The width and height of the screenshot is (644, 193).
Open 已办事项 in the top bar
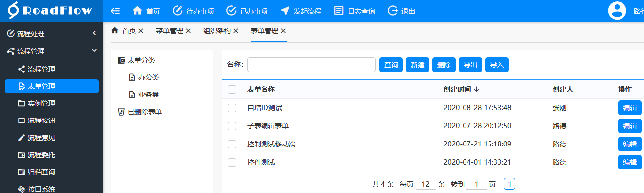(x=247, y=11)
